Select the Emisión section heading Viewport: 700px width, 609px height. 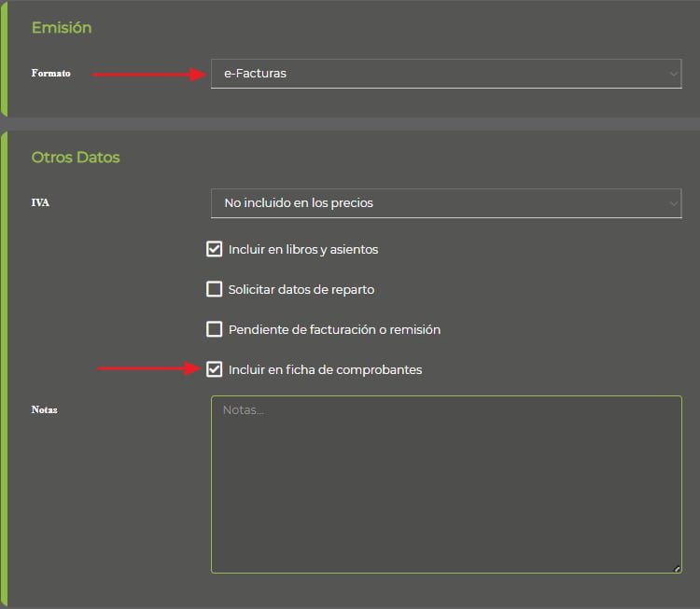click(x=62, y=28)
